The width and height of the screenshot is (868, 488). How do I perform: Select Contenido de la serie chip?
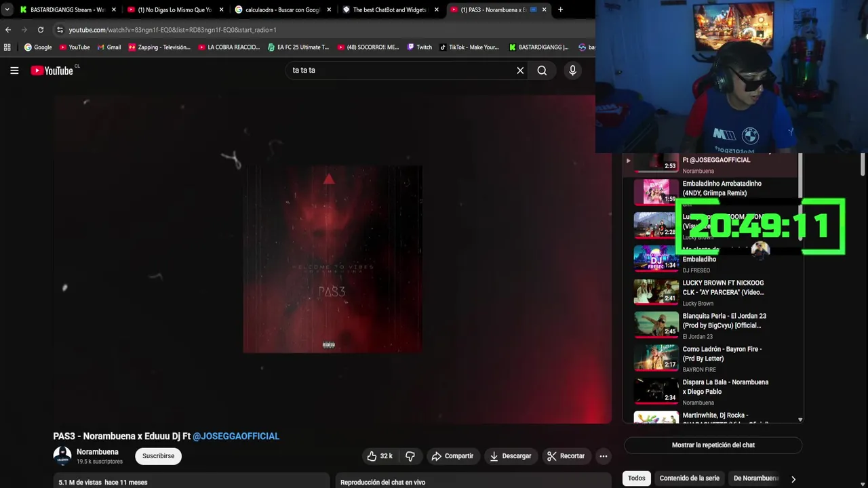pyautogui.click(x=689, y=479)
